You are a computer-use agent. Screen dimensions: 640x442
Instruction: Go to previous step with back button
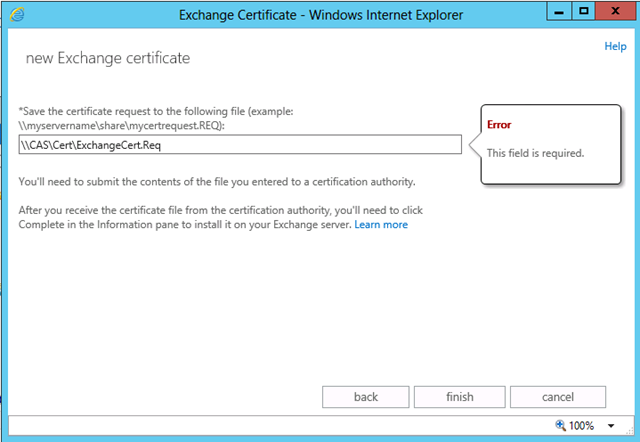coord(366,397)
